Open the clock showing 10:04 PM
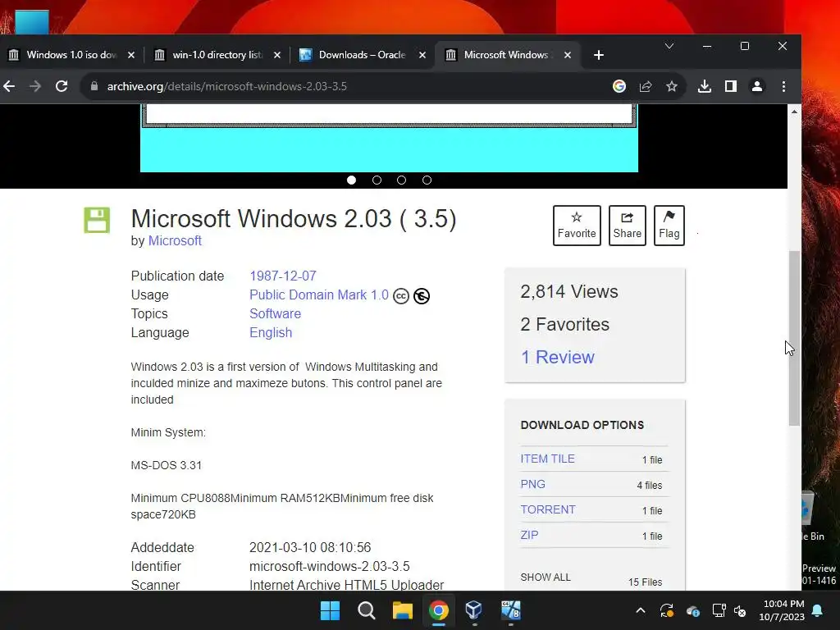The height and width of the screenshot is (630, 840). coord(782,610)
